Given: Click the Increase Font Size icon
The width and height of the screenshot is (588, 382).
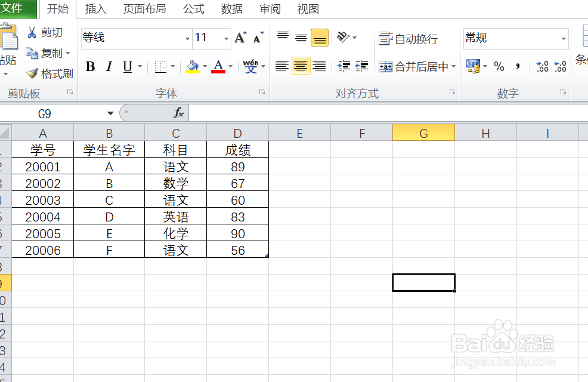Looking at the screenshot, I should pyautogui.click(x=239, y=37).
